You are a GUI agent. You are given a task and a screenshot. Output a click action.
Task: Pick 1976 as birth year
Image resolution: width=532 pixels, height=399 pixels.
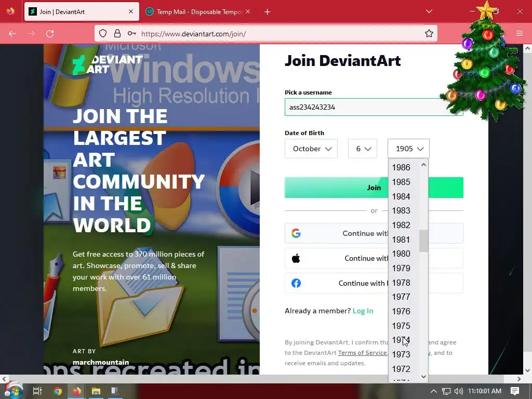[401, 311]
